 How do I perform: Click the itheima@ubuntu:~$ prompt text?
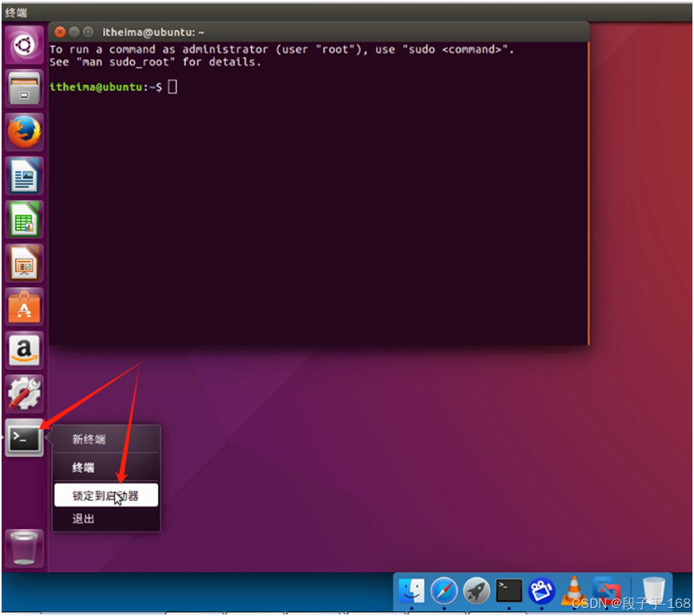[x=105, y=87]
